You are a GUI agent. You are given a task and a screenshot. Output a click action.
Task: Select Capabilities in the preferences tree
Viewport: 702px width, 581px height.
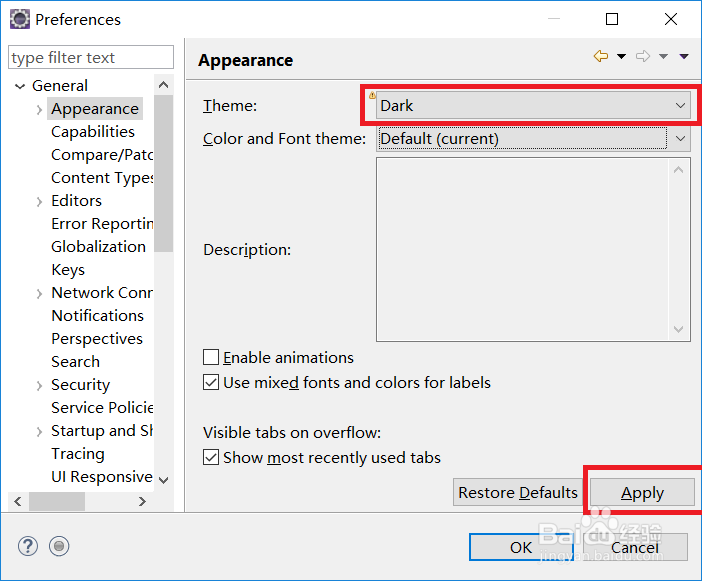click(93, 131)
